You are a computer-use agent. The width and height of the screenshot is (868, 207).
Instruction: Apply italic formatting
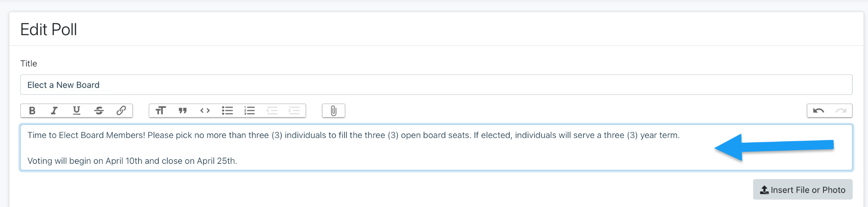click(x=54, y=110)
